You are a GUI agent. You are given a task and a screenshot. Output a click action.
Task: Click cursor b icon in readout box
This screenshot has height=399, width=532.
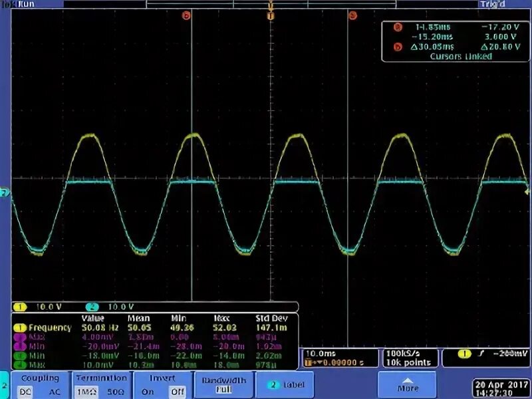point(398,47)
